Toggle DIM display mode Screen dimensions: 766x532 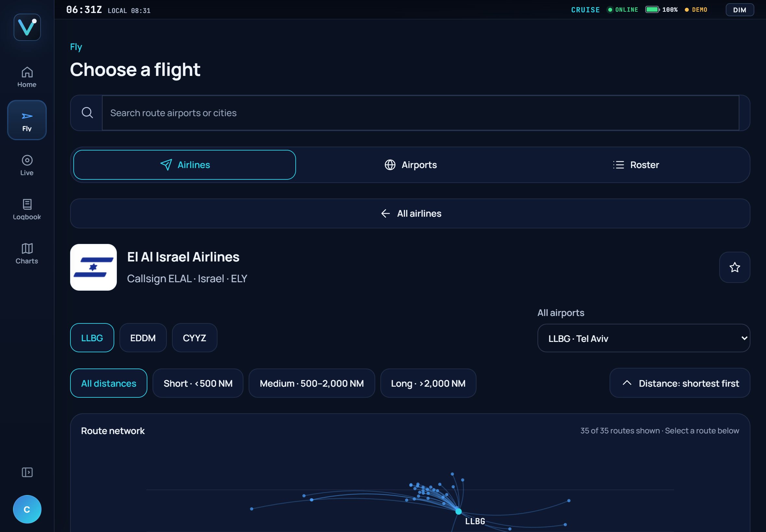pyautogui.click(x=740, y=10)
